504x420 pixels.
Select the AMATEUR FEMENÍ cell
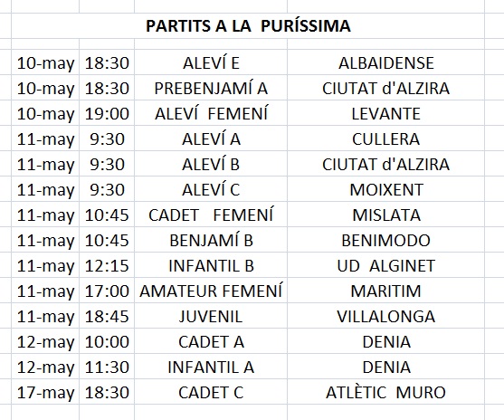pyautogui.click(x=211, y=291)
